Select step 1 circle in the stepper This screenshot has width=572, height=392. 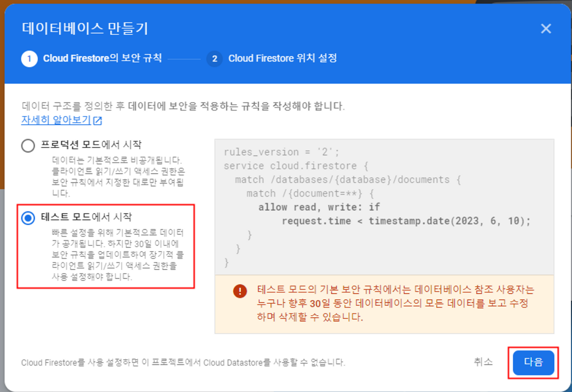click(29, 59)
